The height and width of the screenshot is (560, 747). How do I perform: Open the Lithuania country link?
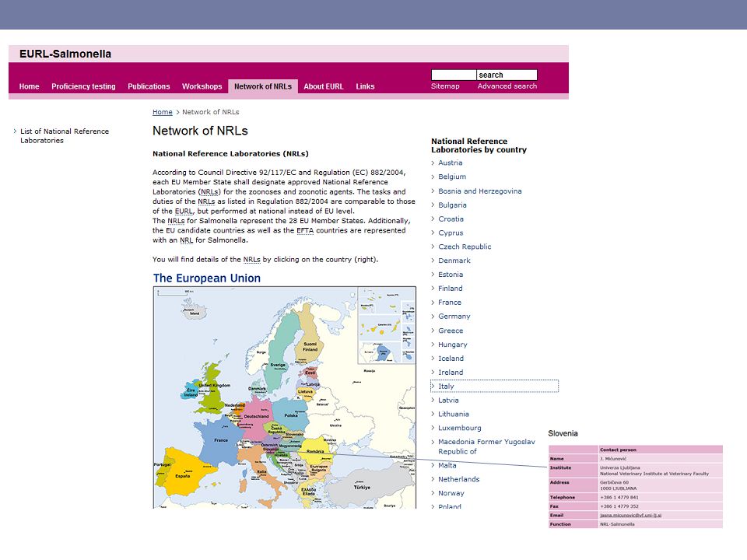454,414
